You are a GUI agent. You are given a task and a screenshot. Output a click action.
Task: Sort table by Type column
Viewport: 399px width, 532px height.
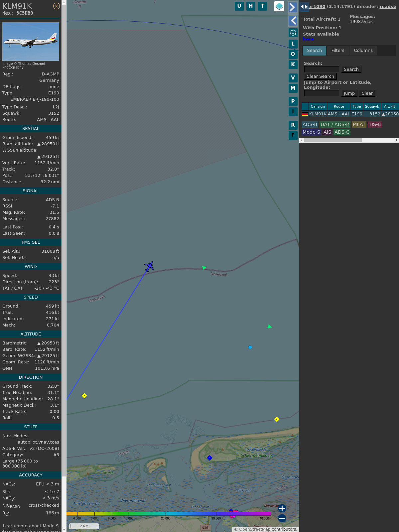357,106
